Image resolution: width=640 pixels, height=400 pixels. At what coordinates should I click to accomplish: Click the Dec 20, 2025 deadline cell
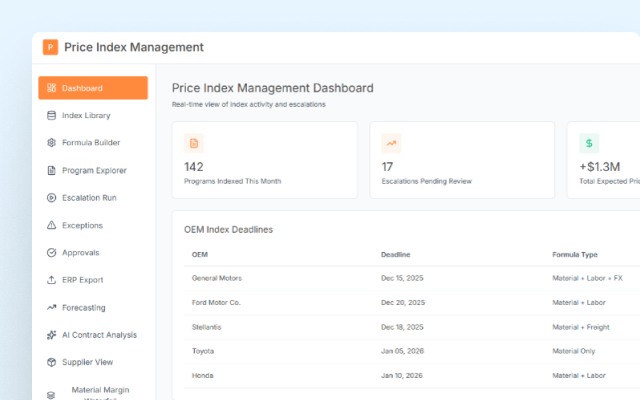coord(403,302)
